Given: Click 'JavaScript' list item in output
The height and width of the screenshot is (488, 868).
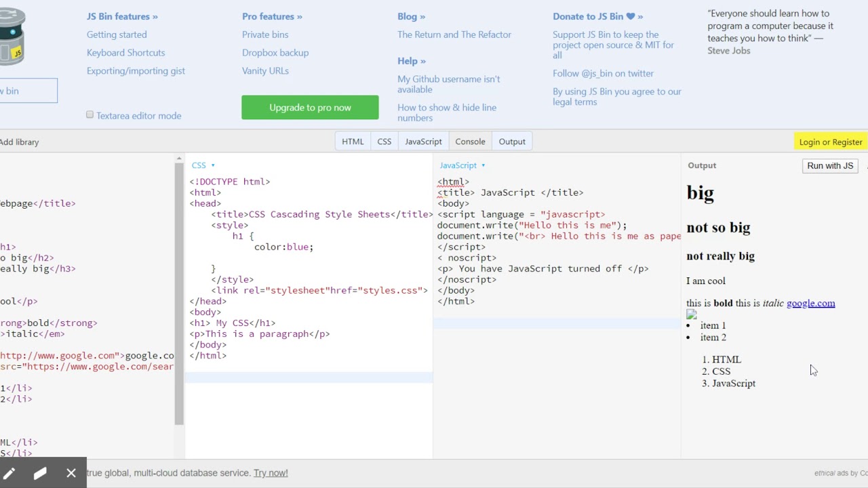Looking at the screenshot, I should (x=734, y=384).
